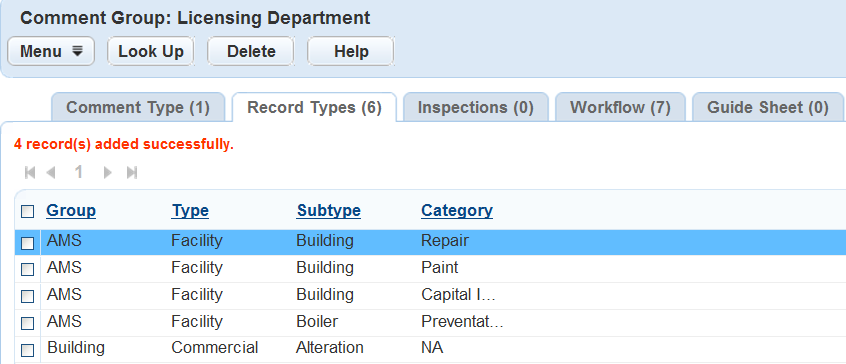
Task: Go to previous page arrow icon
Action: (x=51, y=173)
